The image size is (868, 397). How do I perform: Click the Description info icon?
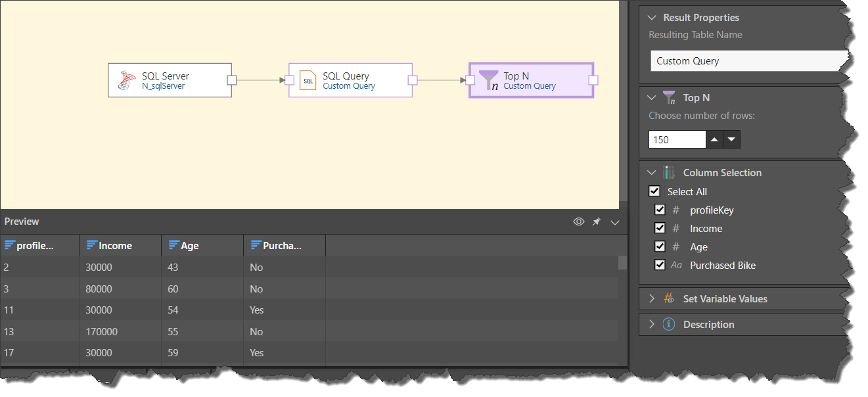coord(669,324)
